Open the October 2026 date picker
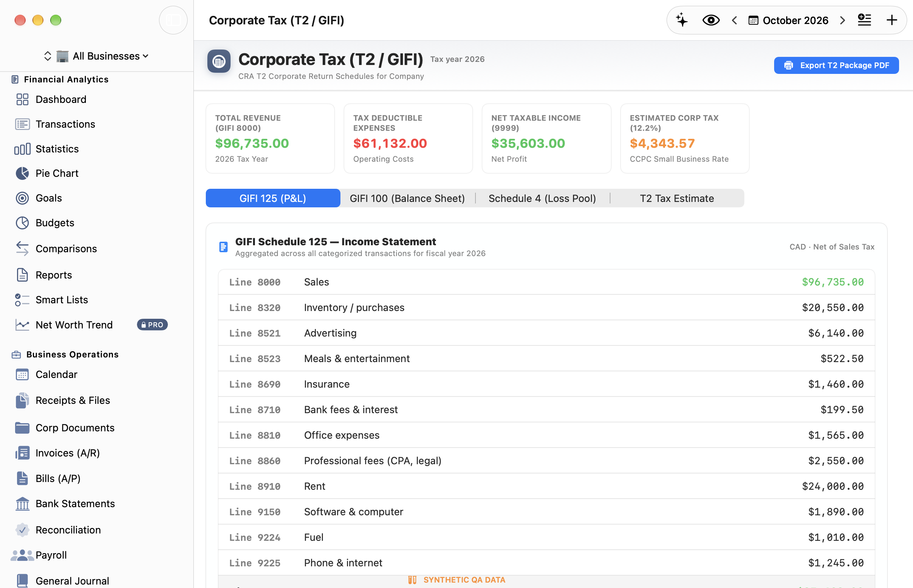Viewport: 913px width, 588px height. click(788, 20)
